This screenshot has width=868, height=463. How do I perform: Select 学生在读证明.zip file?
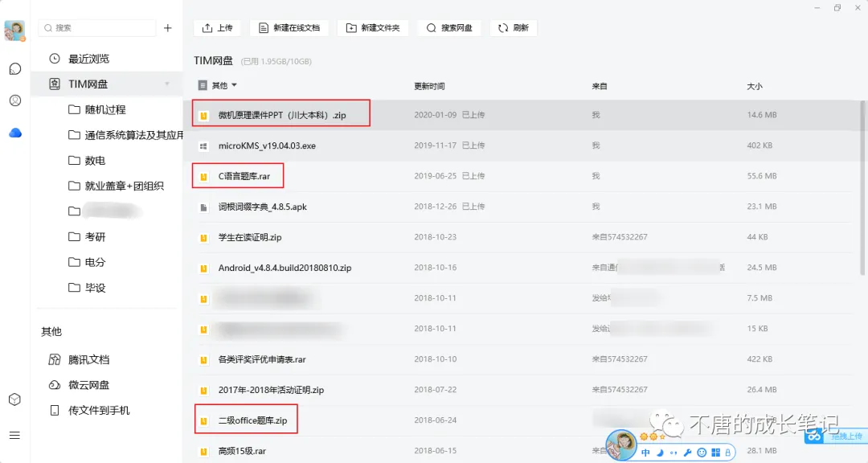click(x=250, y=237)
